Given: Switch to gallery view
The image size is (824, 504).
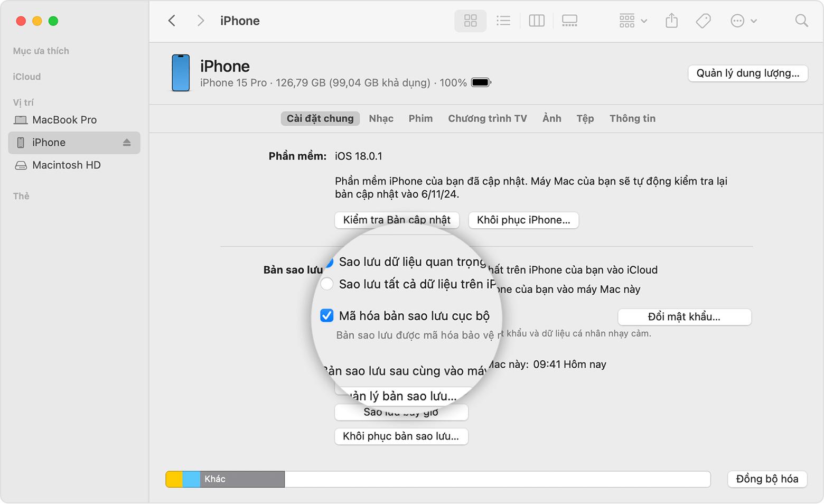Looking at the screenshot, I should (x=569, y=21).
